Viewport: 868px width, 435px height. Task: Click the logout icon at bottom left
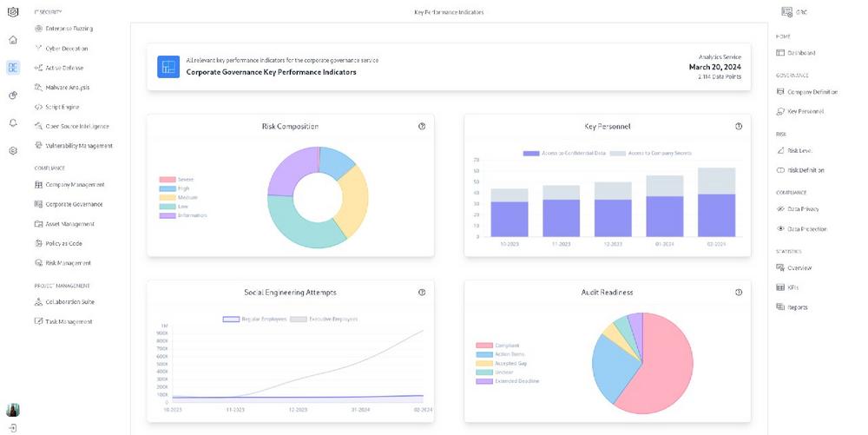[13, 428]
